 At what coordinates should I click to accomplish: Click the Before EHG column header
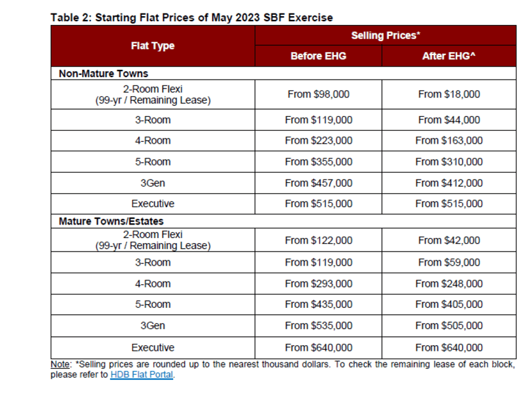[319, 56]
